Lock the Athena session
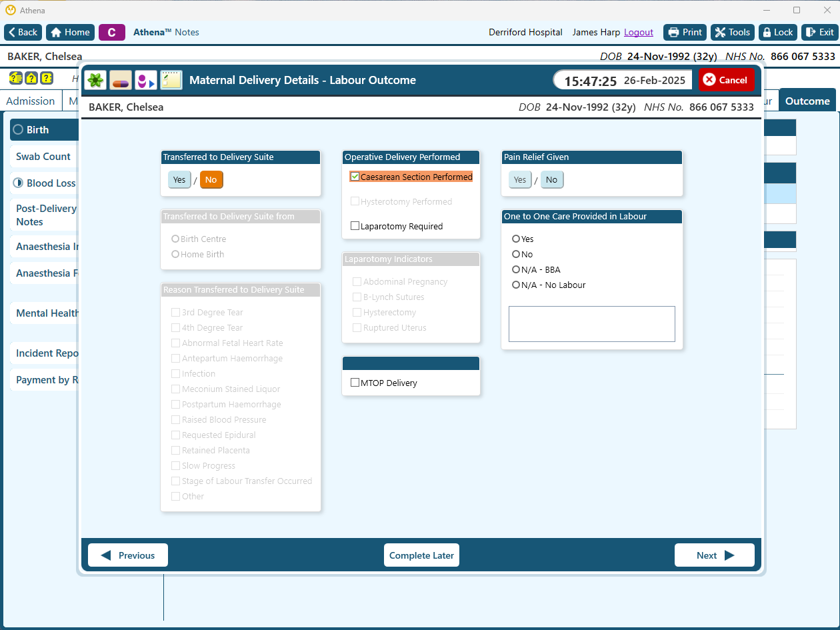This screenshot has height=630, width=840. [x=778, y=32]
